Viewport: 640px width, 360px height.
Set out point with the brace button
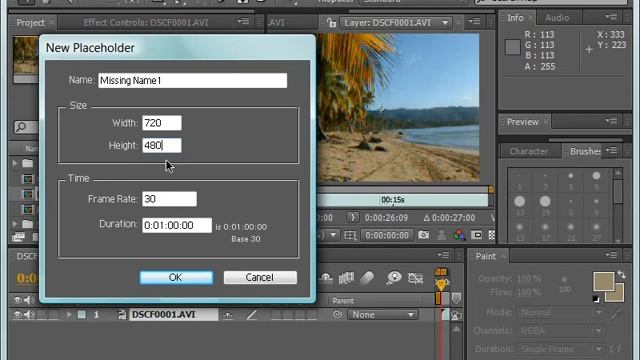click(x=353, y=217)
